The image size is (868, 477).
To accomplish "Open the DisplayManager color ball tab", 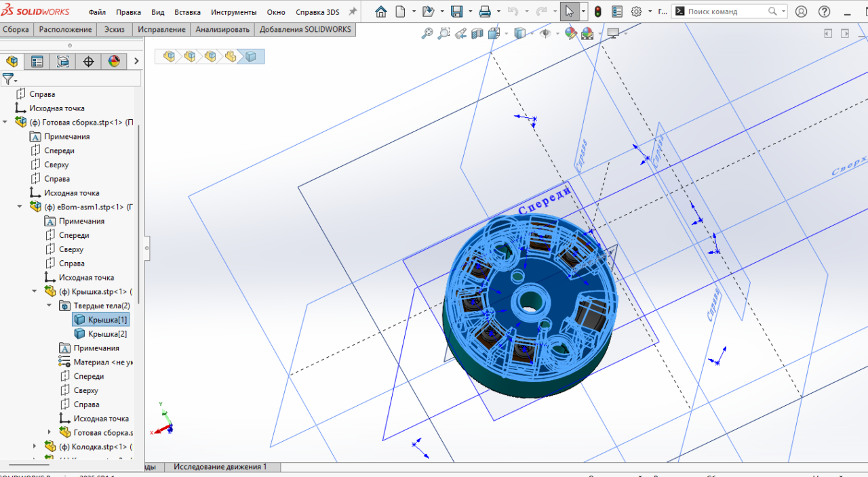I will [114, 62].
